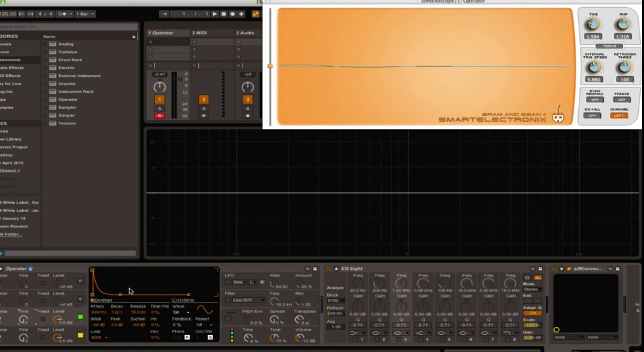The image size is (644, 352).
Task: Click the scope AMP knob
Action: click(x=623, y=25)
